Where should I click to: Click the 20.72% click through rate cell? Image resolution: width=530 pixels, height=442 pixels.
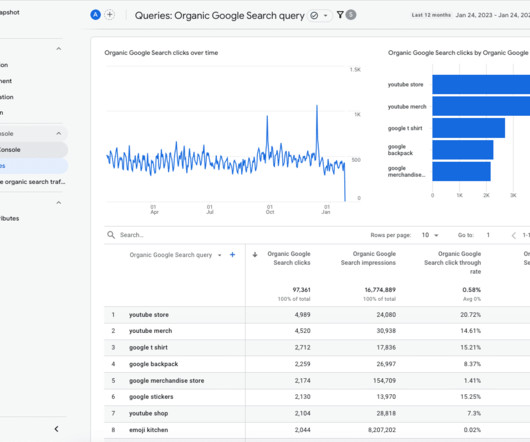(x=471, y=315)
